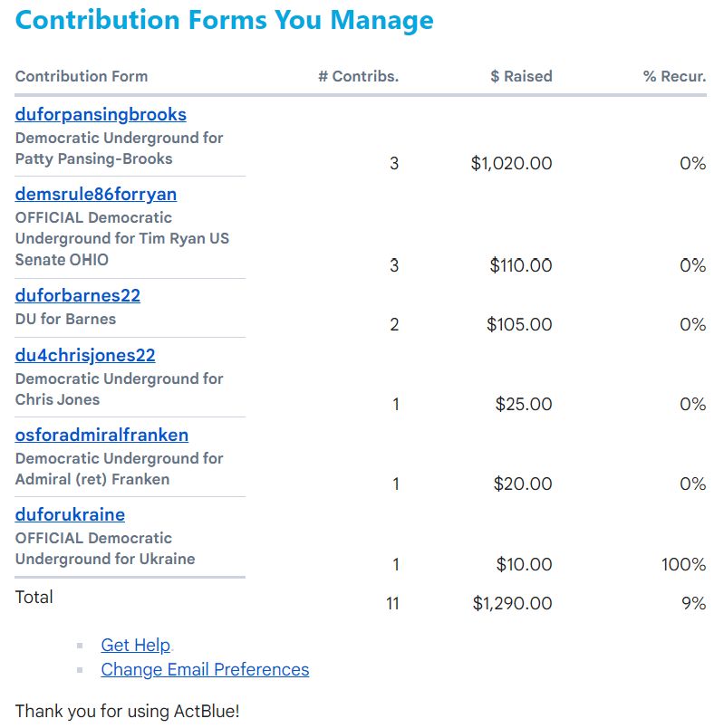Open the demsrule86forryan contribution form link
Viewport: 714px width, 728px height.
click(x=96, y=195)
